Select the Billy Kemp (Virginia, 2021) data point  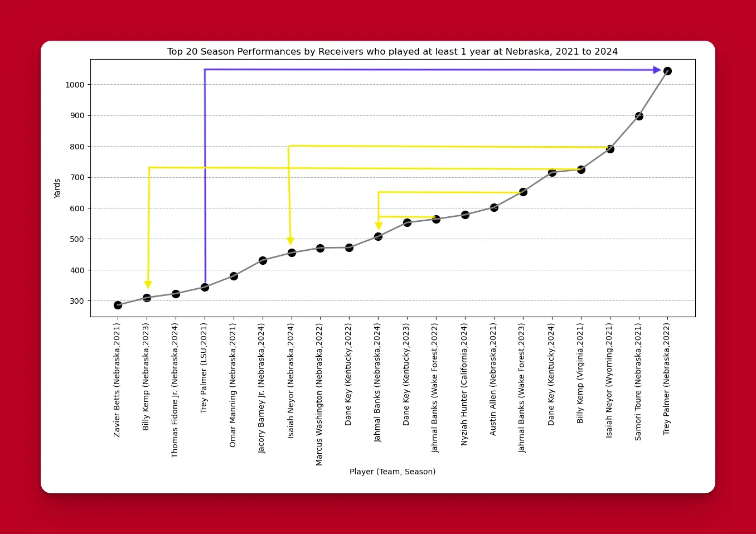[581, 169]
